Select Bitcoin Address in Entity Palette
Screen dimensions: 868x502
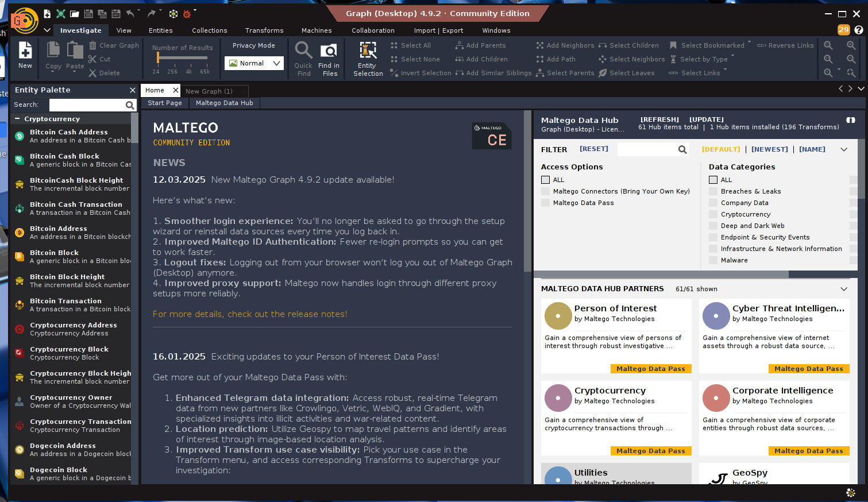tap(71, 233)
